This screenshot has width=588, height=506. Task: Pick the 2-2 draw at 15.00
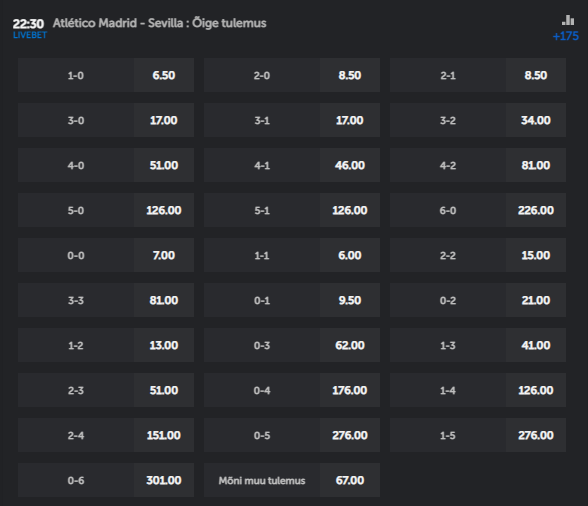pyautogui.click(x=478, y=255)
